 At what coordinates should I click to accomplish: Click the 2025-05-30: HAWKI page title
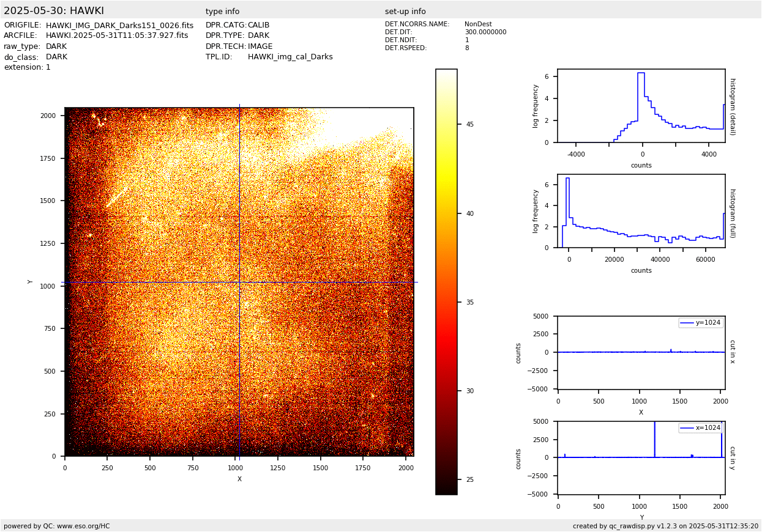(x=54, y=11)
